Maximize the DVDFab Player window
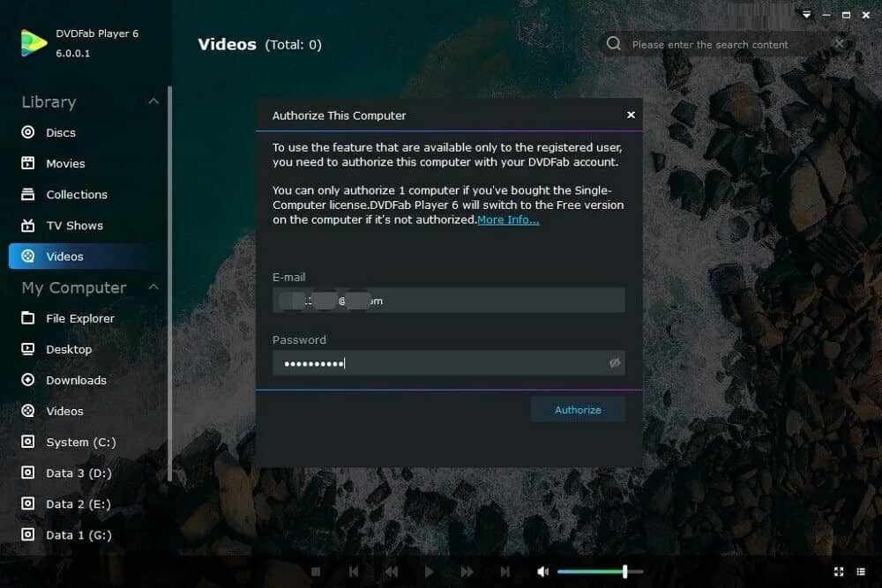 point(846,15)
